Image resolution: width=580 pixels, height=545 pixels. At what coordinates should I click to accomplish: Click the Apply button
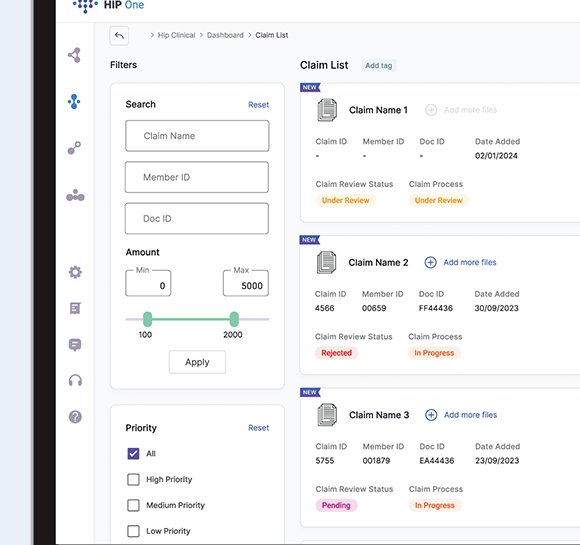point(197,362)
